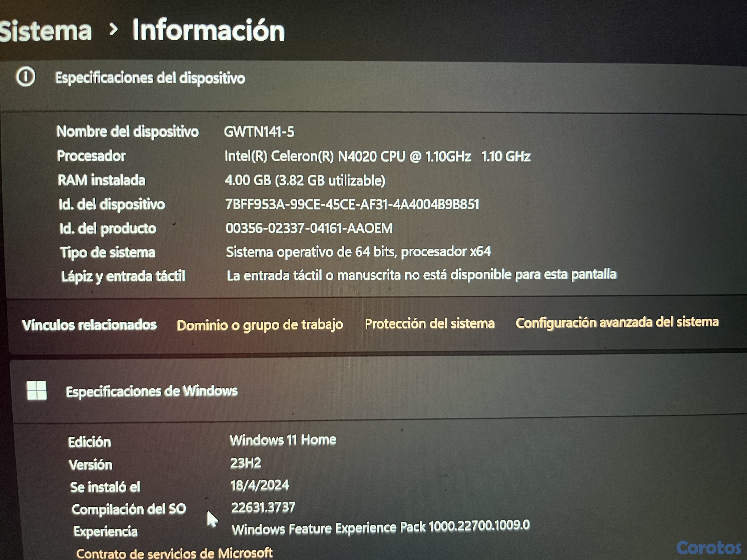Click the Información page title
Screen dimensions: 747x560
coord(208,30)
